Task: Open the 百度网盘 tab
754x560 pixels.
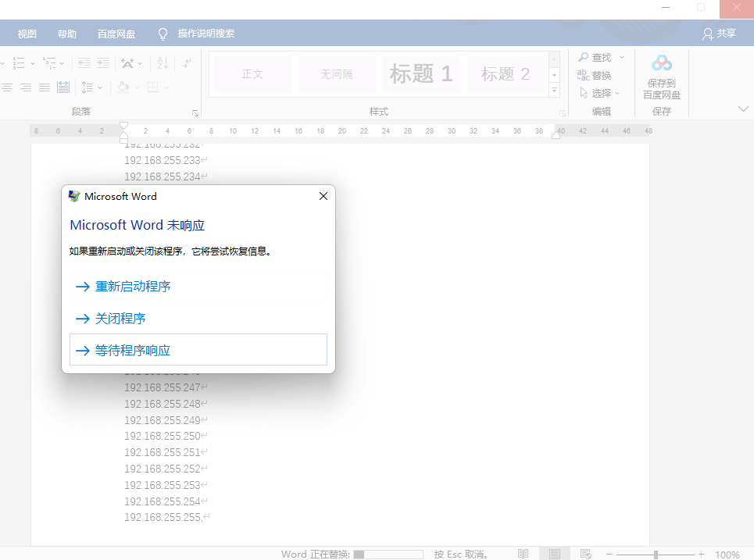Action: [116, 34]
